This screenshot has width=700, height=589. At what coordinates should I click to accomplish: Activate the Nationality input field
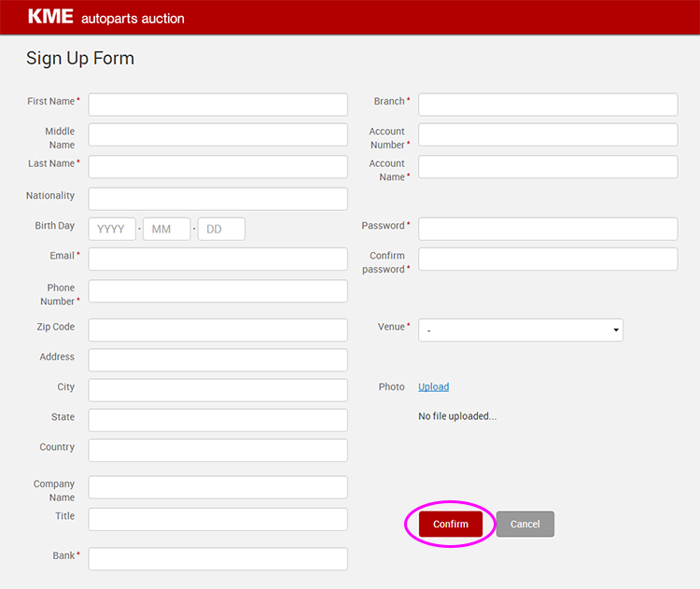click(x=217, y=199)
